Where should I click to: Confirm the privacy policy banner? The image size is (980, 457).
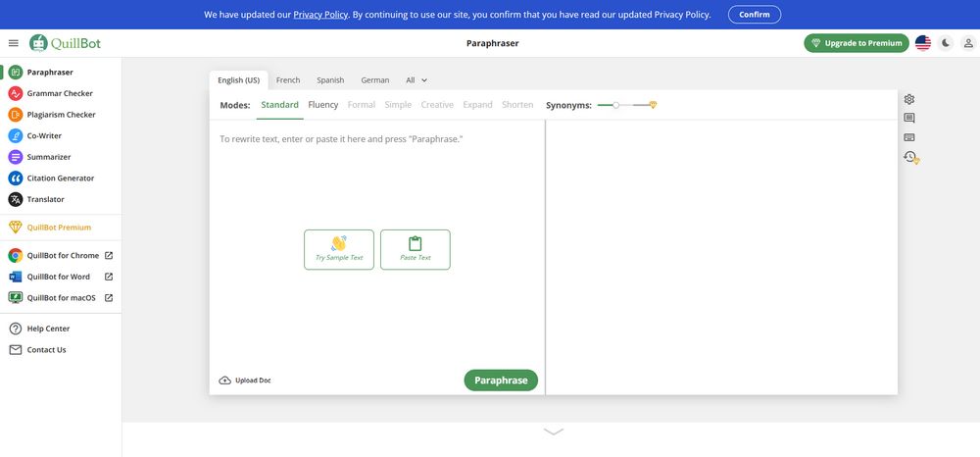click(x=755, y=15)
